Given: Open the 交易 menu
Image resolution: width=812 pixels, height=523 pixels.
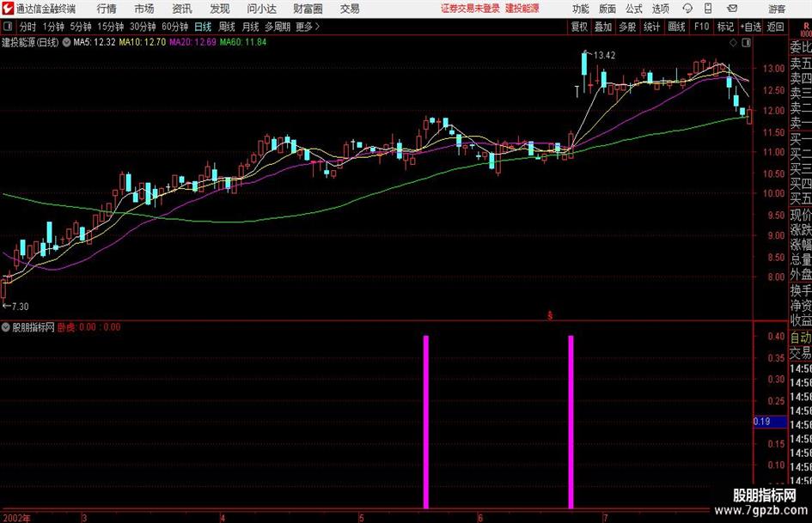Looking at the screenshot, I should coord(350,9).
